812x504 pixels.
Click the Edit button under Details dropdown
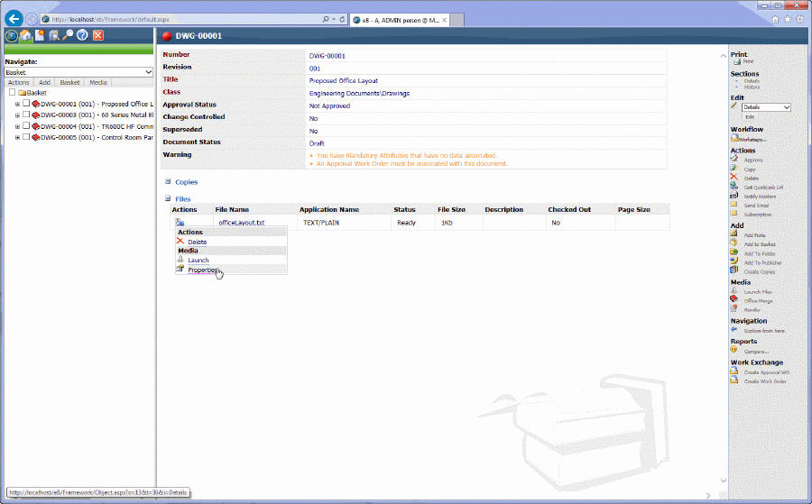[750, 117]
